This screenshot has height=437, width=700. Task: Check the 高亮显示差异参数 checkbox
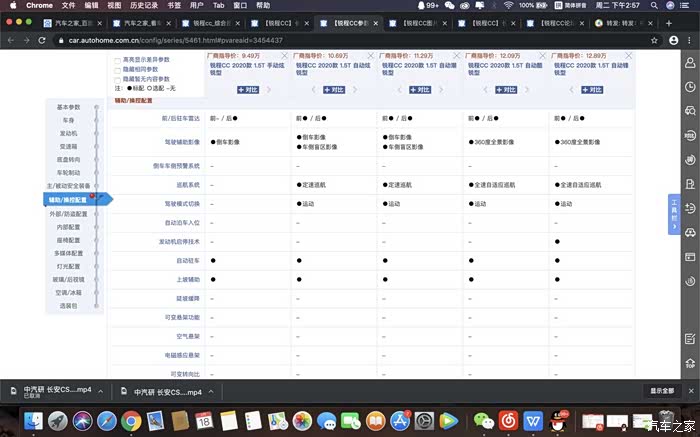[x=118, y=60]
